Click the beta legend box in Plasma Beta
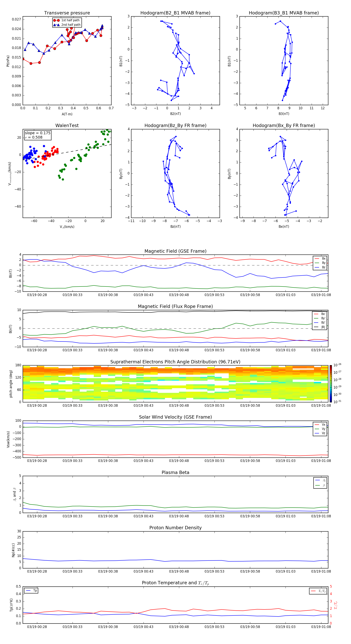351x644 pixels. pyautogui.click(x=320, y=483)
